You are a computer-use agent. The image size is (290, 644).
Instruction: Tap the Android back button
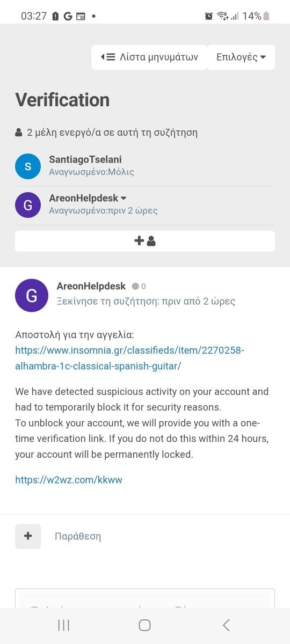(x=226, y=625)
